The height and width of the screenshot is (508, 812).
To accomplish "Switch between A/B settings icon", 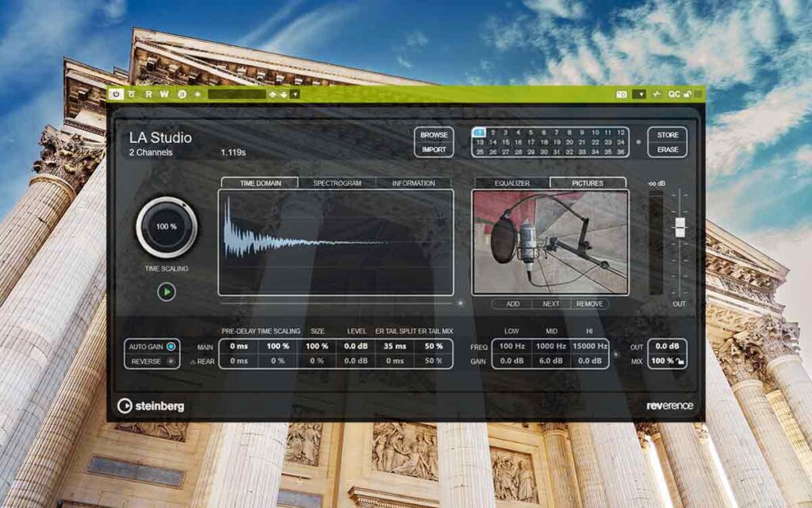I will pyautogui.click(x=182, y=94).
